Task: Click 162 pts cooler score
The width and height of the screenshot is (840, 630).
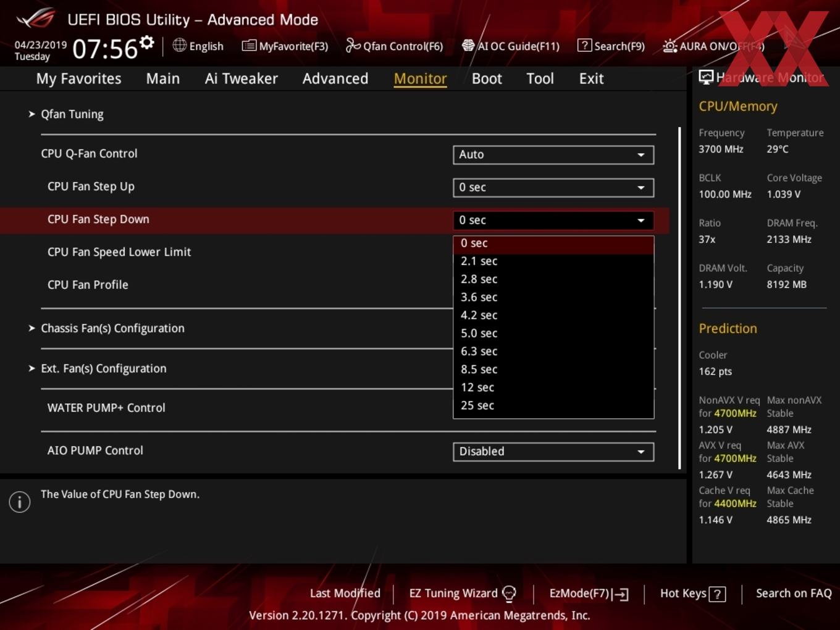Action: point(715,371)
